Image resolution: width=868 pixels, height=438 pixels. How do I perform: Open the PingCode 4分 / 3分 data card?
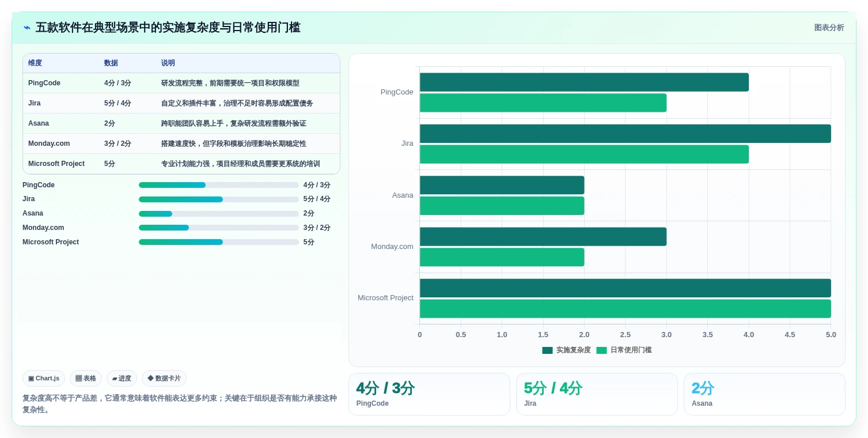tap(429, 394)
